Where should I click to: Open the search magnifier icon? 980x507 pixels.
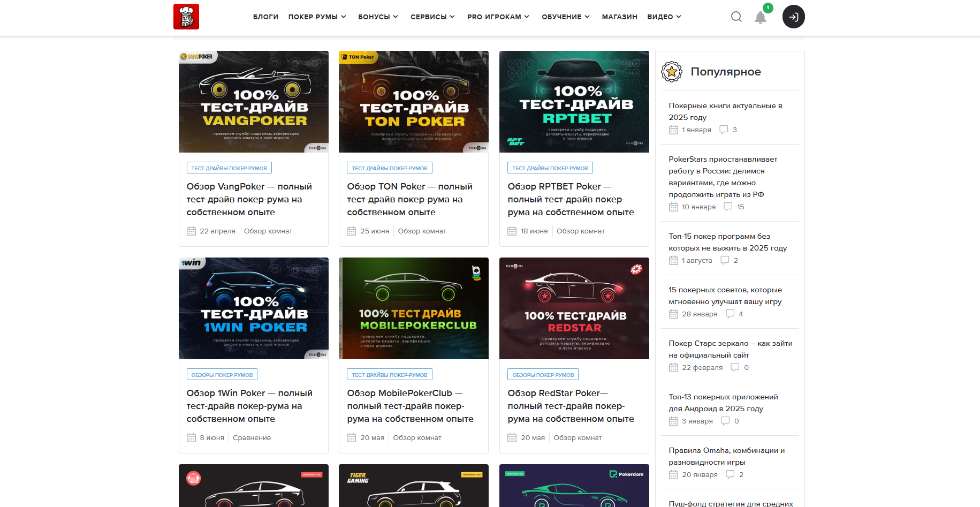(x=736, y=17)
